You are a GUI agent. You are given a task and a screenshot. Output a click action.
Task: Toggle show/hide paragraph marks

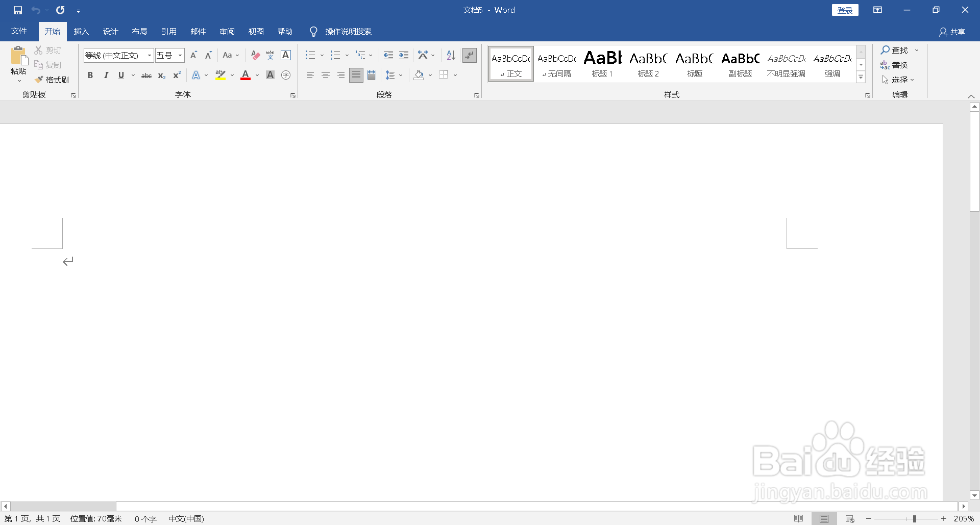coord(469,55)
